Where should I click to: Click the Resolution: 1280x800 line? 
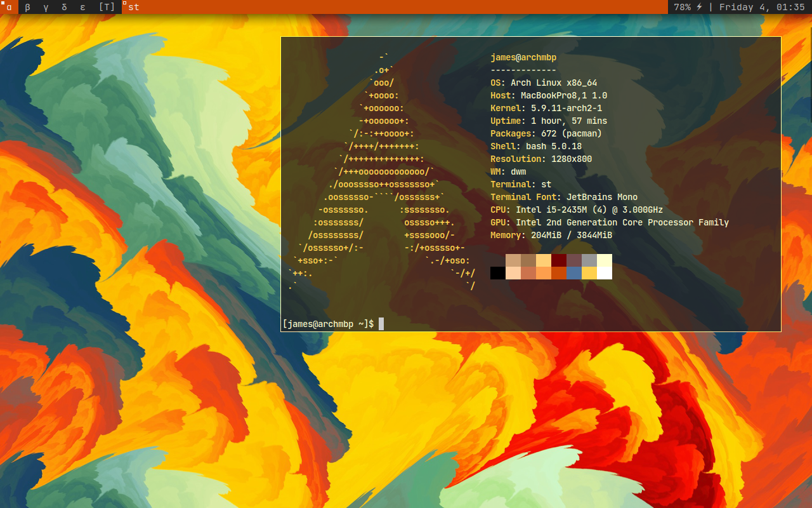(541, 159)
